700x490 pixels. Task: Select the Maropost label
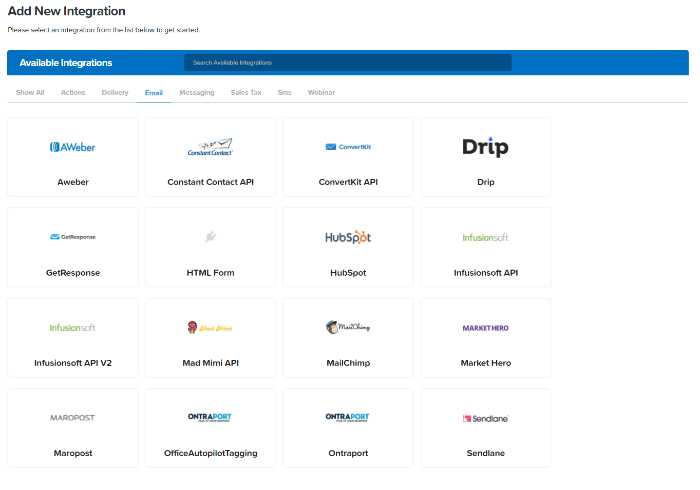[x=73, y=453]
